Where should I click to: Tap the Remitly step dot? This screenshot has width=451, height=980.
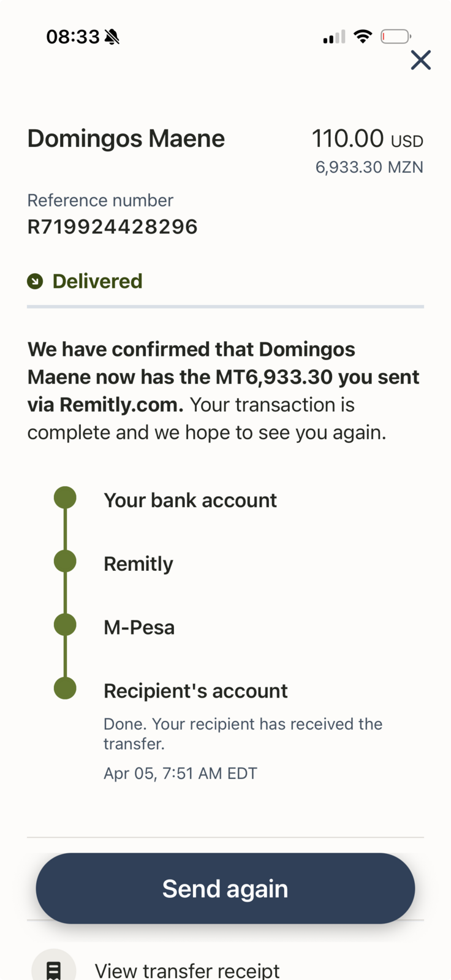point(65,561)
